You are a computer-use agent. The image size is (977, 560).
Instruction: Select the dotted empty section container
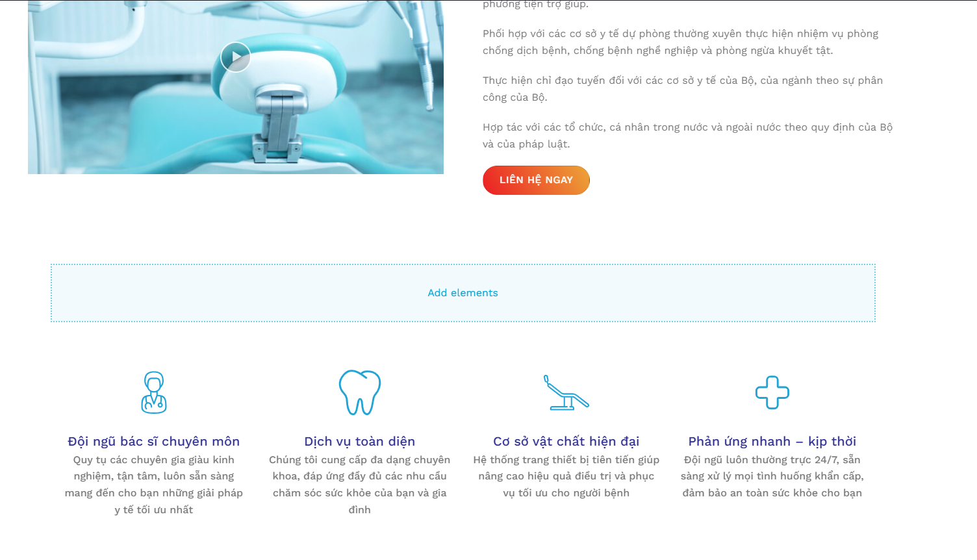(x=463, y=293)
